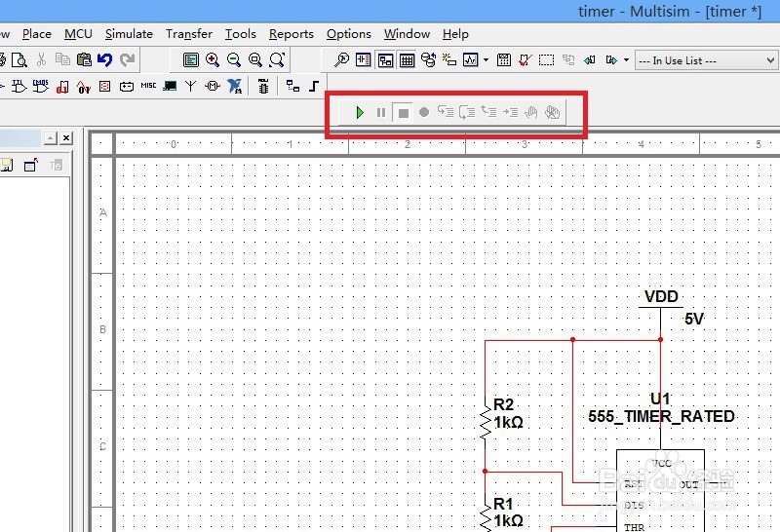
Task: Click the Back Annotate from Ultiboard icon
Action: (590, 60)
